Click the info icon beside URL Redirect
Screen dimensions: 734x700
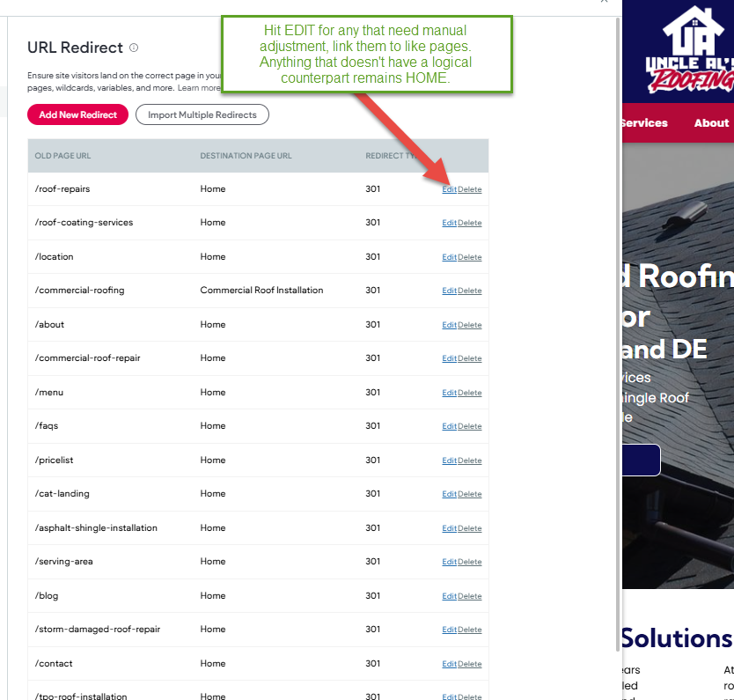click(134, 48)
